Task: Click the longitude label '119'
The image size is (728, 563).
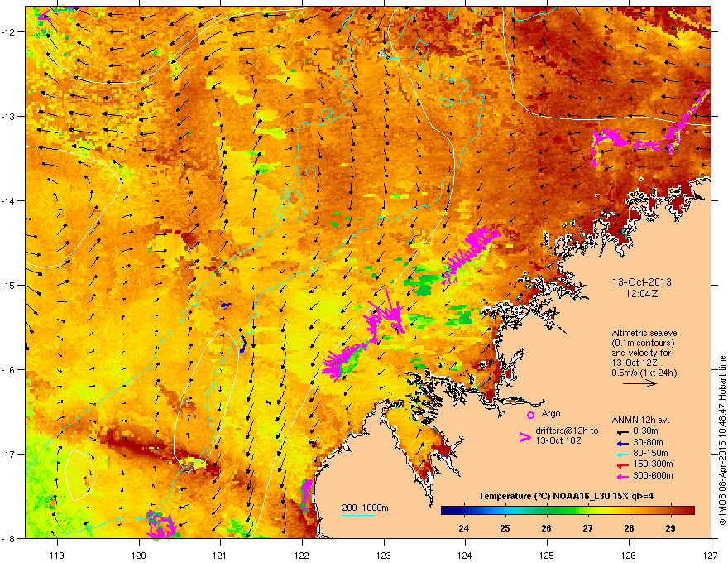Action: [57, 556]
